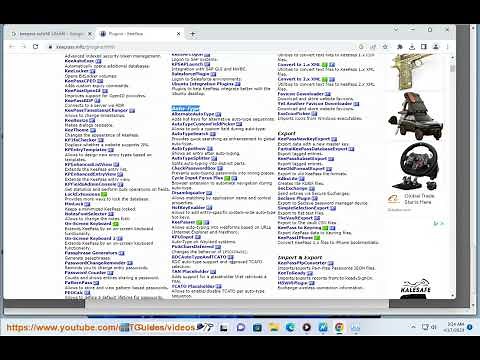This screenshot has width=480, height=360.
Task: Open the AlternateAutoType link
Action: tap(193, 114)
